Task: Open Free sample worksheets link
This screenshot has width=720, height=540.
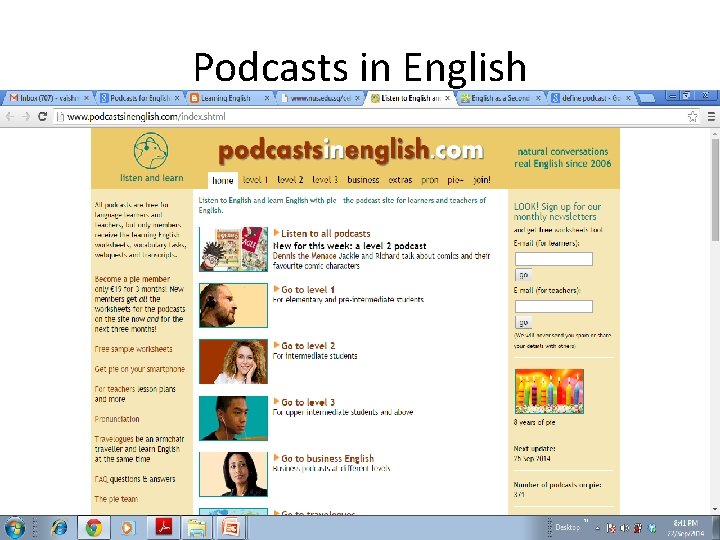Action: tap(133, 349)
